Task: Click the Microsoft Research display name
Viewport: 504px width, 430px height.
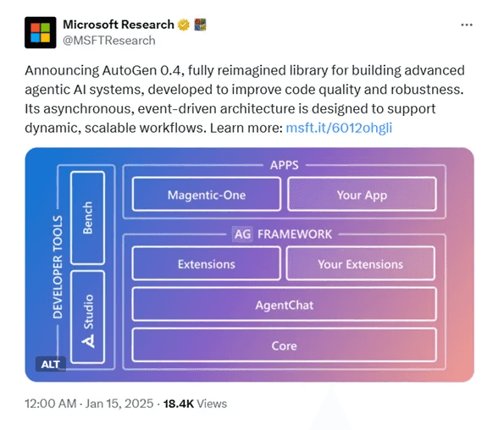Action: point(119,25)
